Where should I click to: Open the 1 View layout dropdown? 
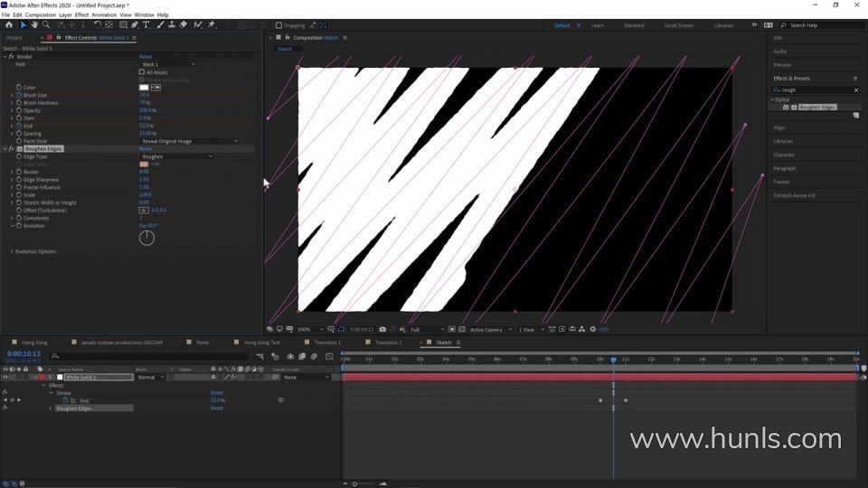click(x=532, y=329)
